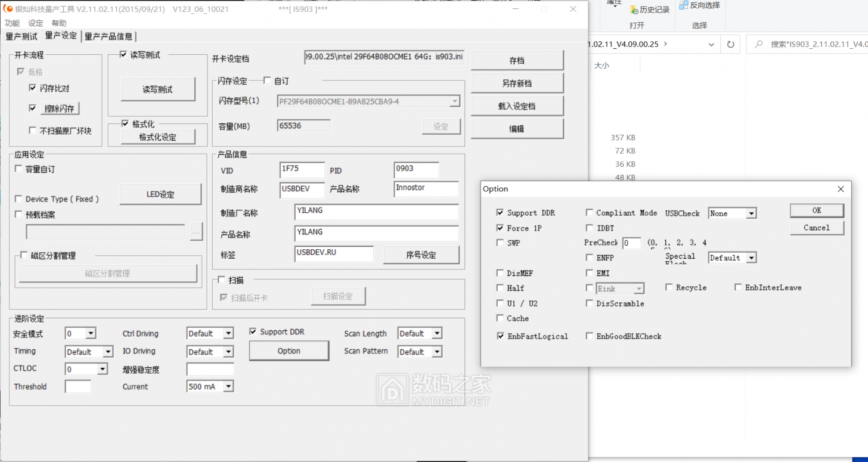868x462 pixels.
Task: Toggle Support DDR in main window
Action: tap(253, 331)
